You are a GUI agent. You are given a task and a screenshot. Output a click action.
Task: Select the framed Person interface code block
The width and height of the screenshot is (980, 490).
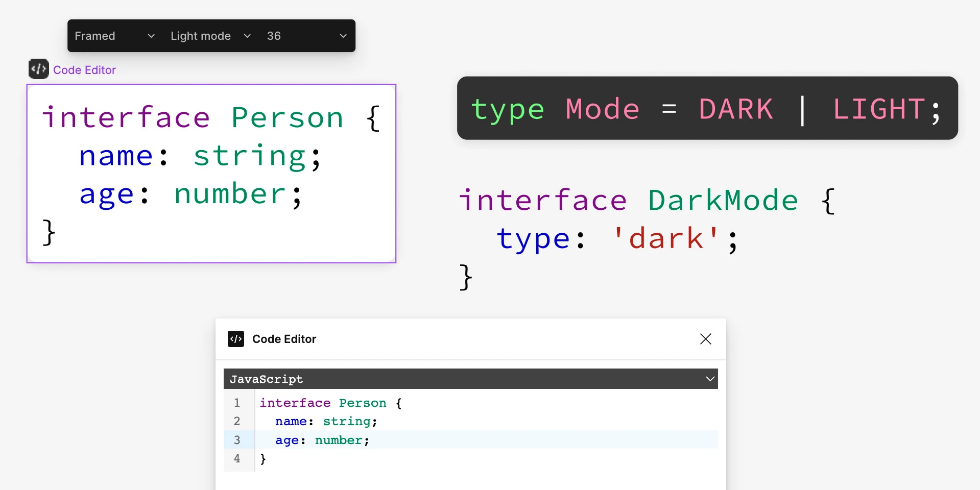click(x=211, y=174)
